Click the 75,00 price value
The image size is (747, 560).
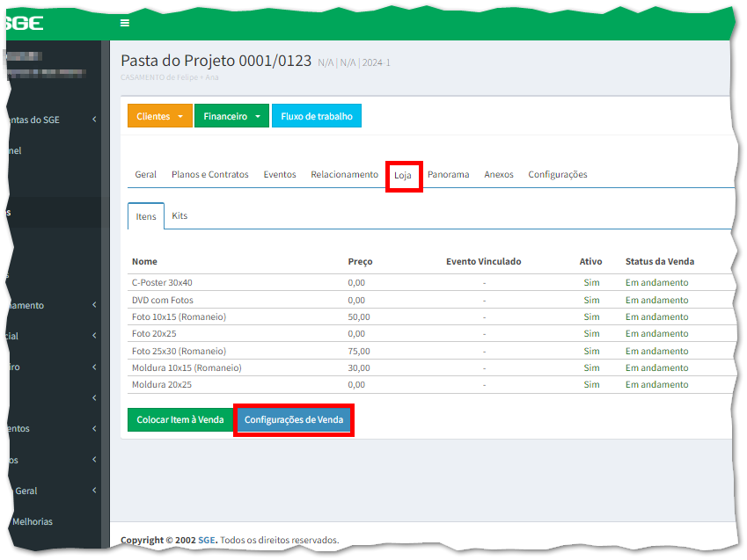point(359,351)
